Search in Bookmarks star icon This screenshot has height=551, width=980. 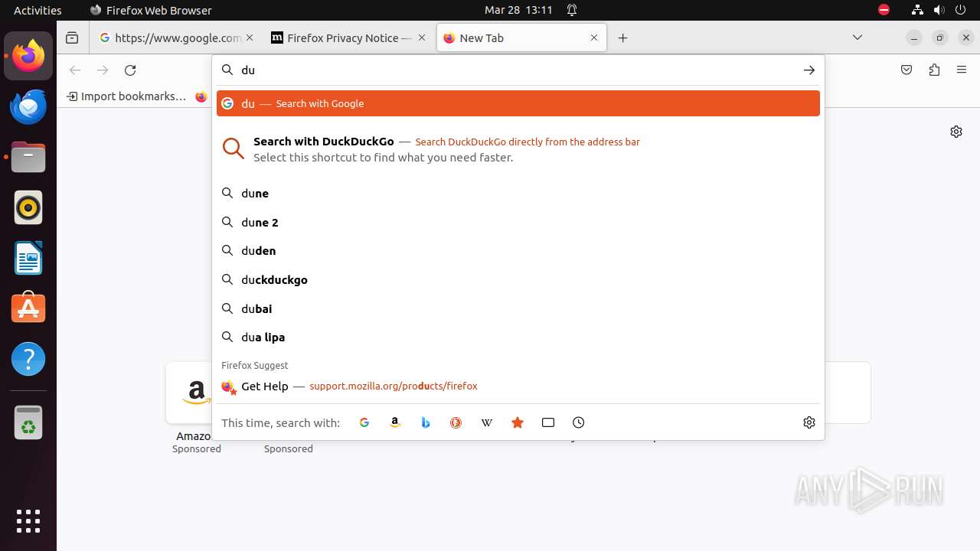click(518, 422)
